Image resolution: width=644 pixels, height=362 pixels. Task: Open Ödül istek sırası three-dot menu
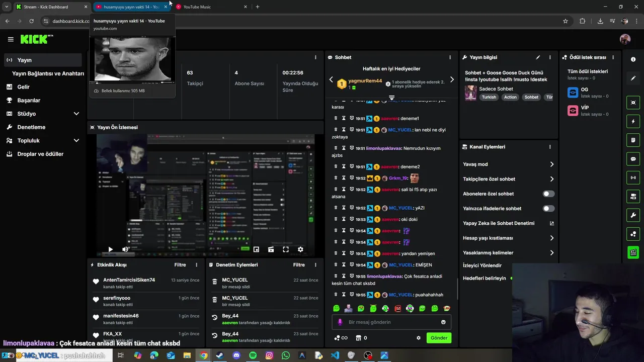click(614, 57)
